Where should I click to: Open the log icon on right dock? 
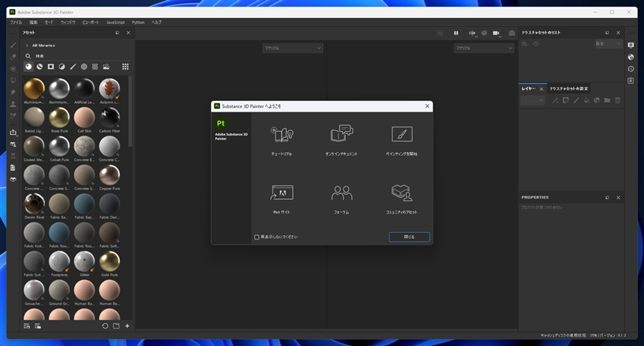(x=631, y=81)
